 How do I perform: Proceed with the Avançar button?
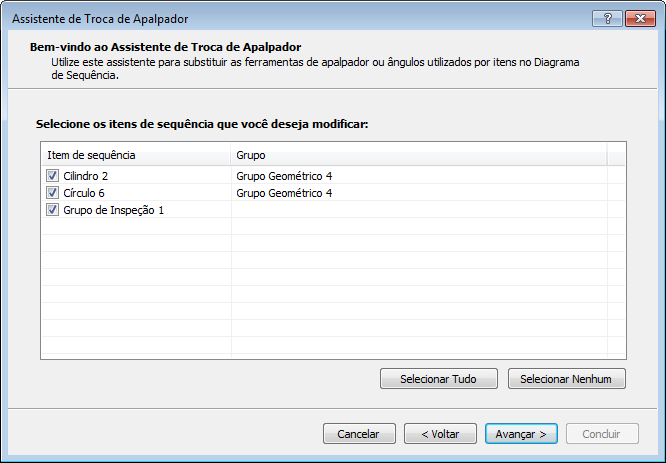521,434
